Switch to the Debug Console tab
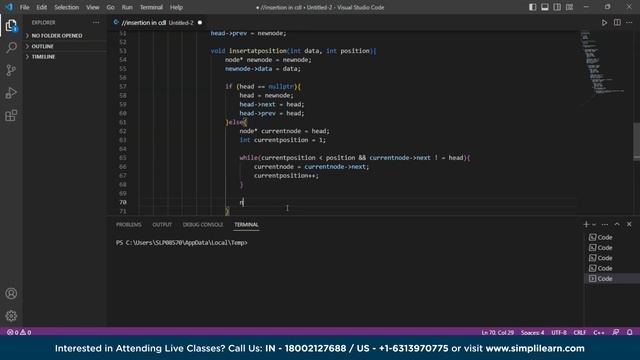Viewport: 640px width, 360px height. 203,224
